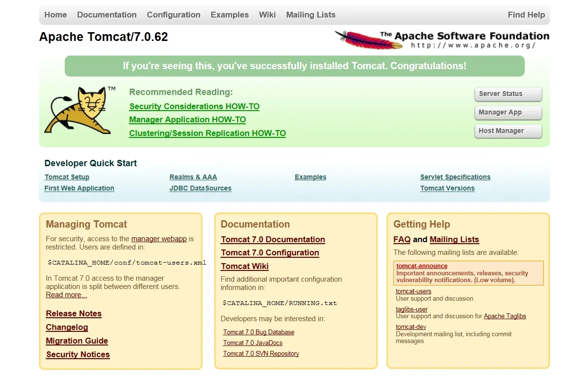Screen dimensions: 588x384
Task: Open the Security Notices link
Action: pos(78,354)
